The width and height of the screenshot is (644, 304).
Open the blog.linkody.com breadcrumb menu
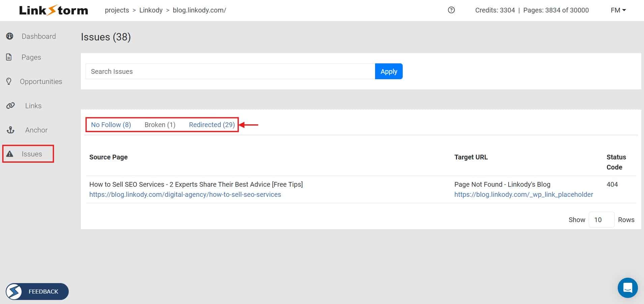[199, 10]
